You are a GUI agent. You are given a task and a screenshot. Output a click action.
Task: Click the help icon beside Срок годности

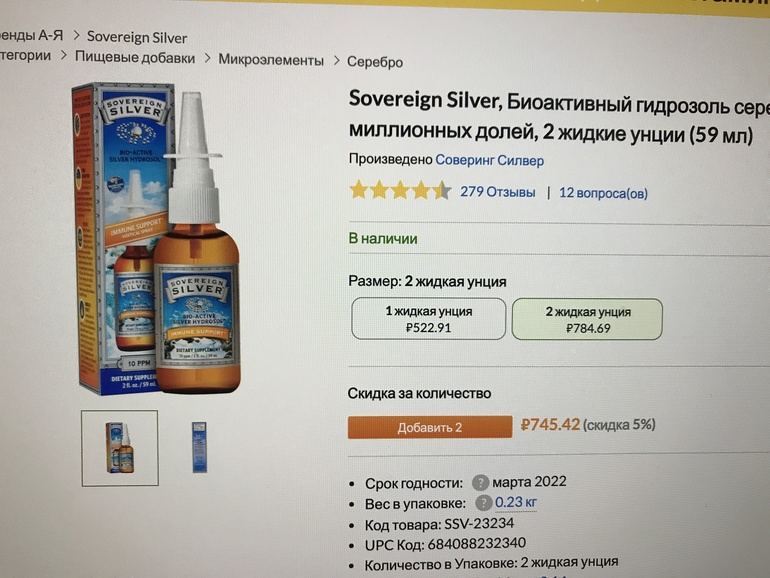[x=480, y=483]
